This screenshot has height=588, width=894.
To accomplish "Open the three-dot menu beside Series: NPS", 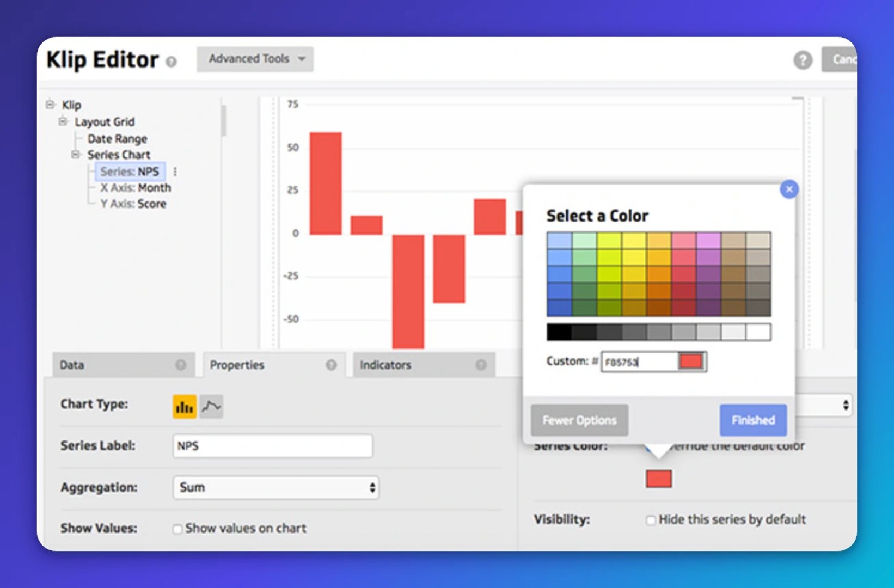I will pos(175,171).
